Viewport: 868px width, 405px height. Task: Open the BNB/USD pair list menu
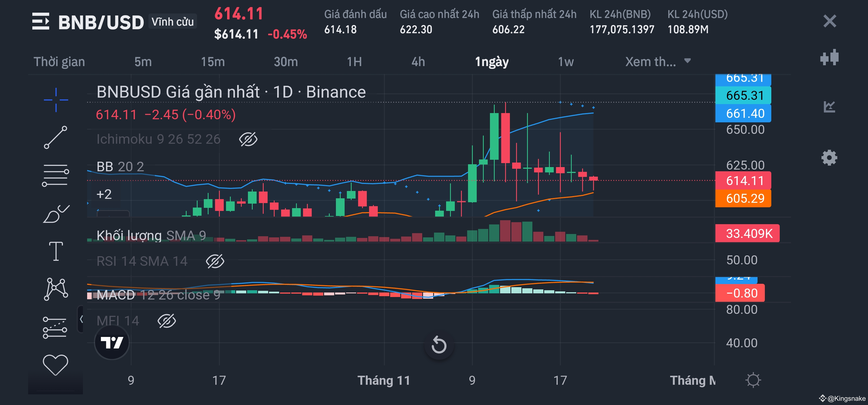pyautogui.click(x=41, y=22)
